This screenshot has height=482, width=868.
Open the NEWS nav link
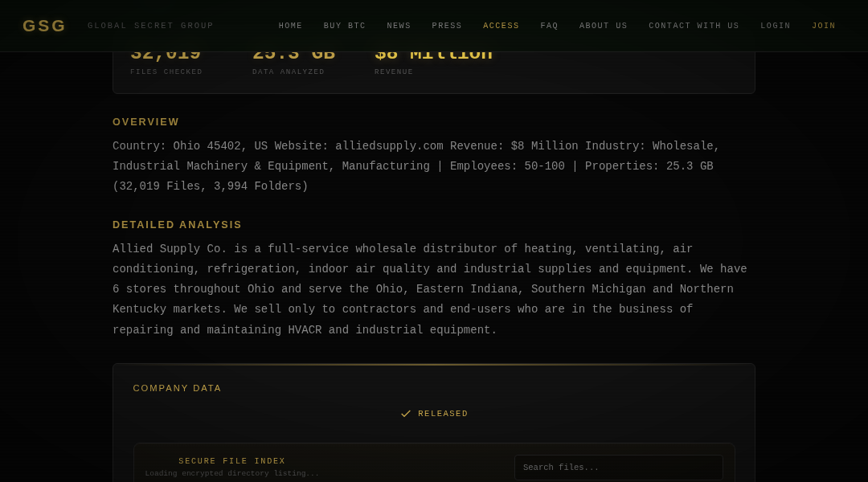click(399, 26)
